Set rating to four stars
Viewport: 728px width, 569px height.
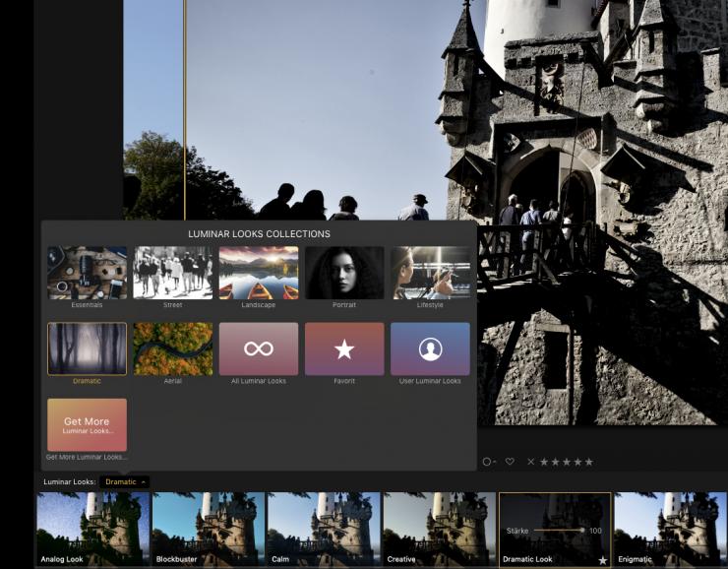pyautogui.click(x=577, y=462)
